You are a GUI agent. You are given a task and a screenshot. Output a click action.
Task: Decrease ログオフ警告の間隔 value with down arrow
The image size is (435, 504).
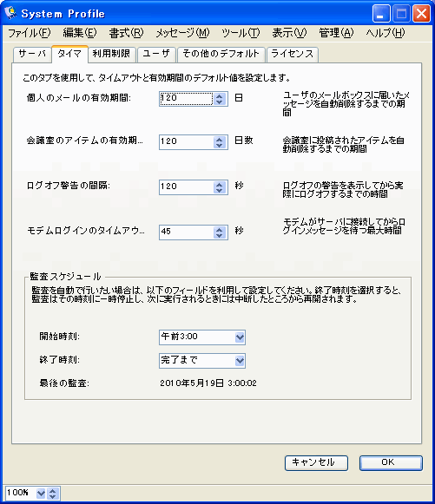tap(220, 190)
